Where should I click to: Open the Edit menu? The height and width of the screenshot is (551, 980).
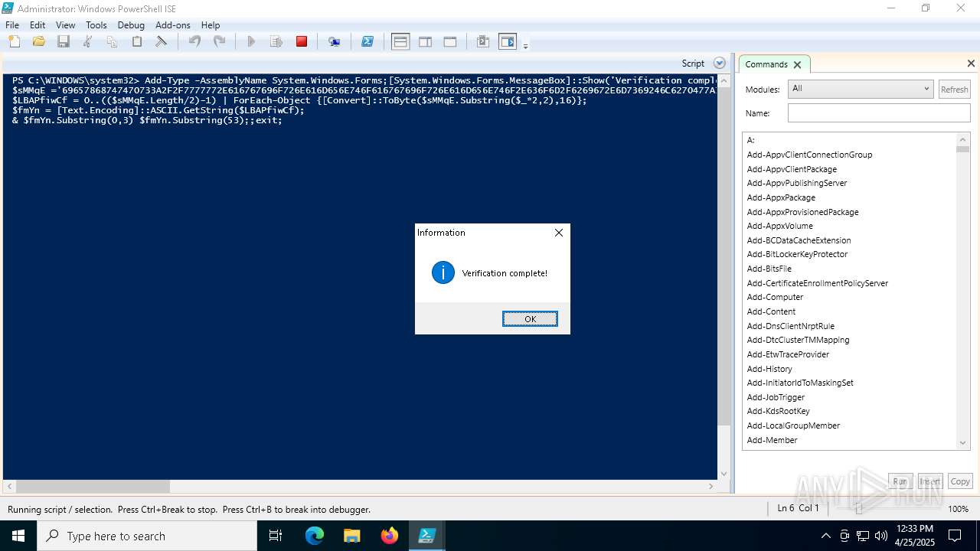pos(38,25)
